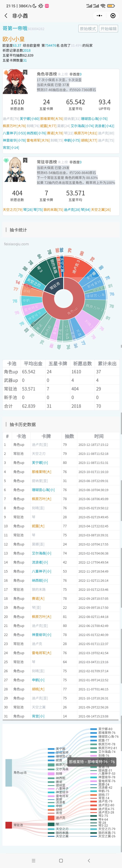Screen dimensions: 122x868
Task: Click 芙宁娜[小] in history row 3
Action: pyautogui.click(x=40, y=463)
